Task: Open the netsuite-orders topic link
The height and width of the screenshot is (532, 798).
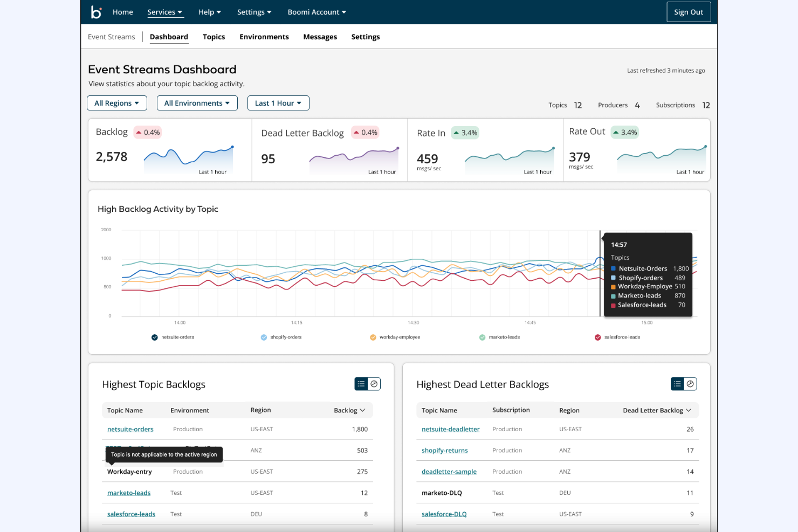Action: click(130, 430)
